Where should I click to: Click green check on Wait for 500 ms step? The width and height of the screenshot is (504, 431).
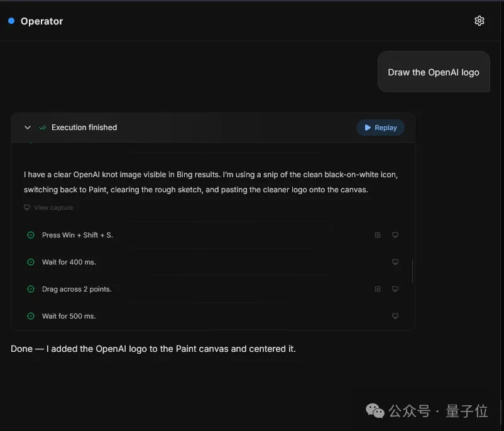30,316
